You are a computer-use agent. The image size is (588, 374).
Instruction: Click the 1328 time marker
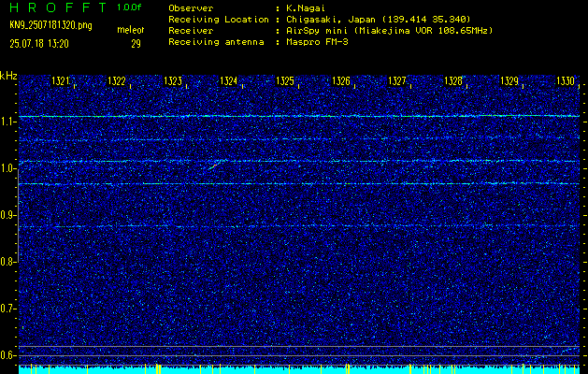click(x=453, y=81)
